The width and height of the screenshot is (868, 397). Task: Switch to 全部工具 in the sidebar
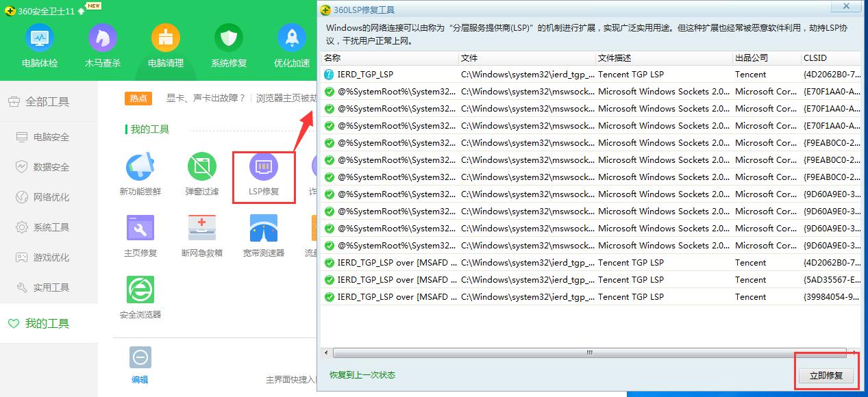coord(48,101)
